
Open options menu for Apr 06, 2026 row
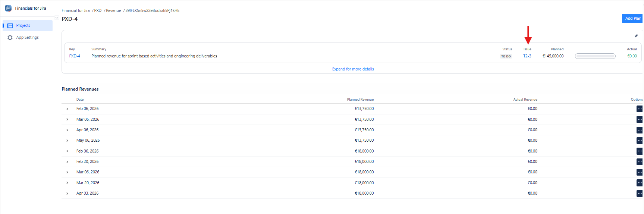640,130
